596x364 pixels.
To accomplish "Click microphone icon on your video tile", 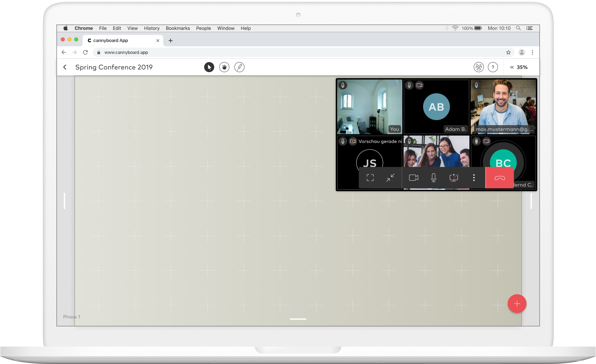I will point(343,85).
